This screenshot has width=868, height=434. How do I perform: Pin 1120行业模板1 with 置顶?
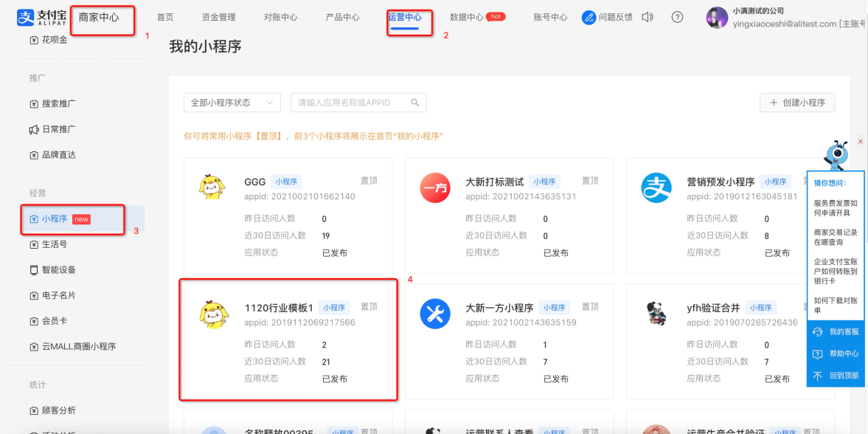[x=369, y=306]
